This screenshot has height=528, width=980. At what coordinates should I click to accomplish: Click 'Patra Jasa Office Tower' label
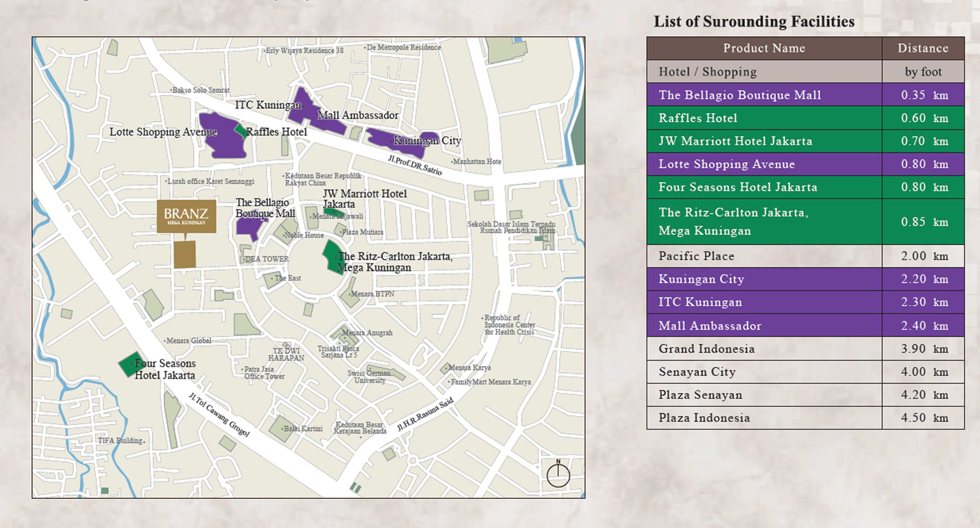[264, 373]
